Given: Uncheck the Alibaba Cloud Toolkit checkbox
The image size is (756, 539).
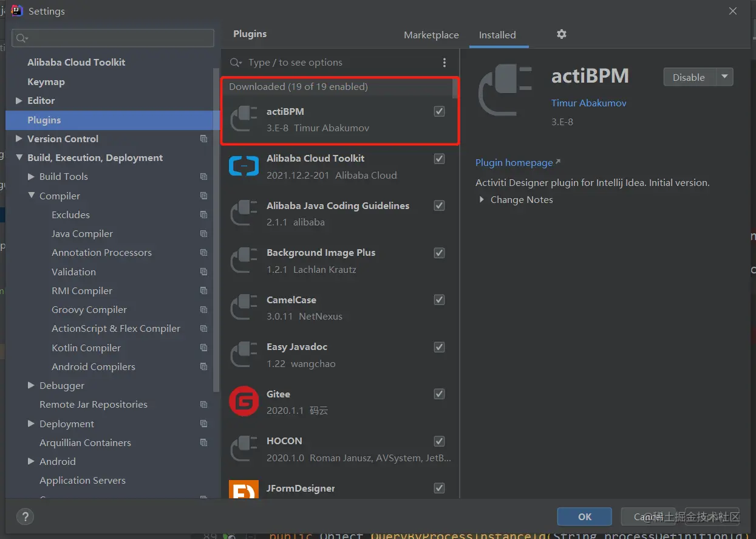Looking at the screenshot, I should (440, 159).
